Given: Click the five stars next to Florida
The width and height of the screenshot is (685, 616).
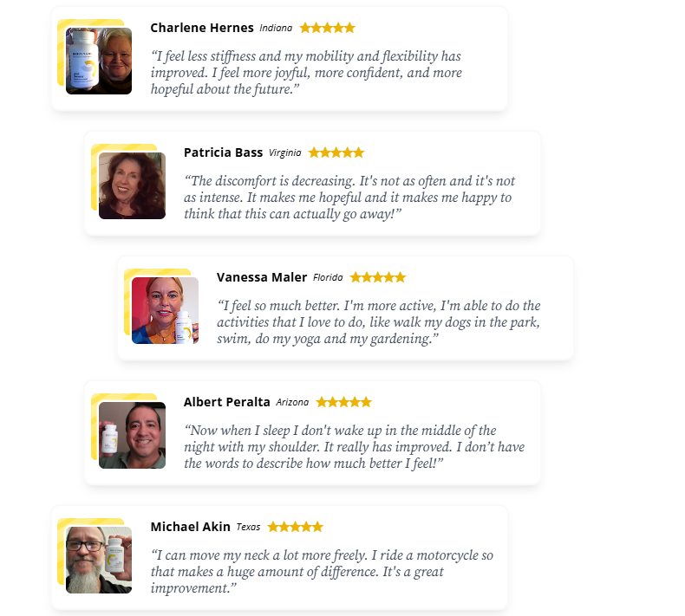Looking at the screenshot, I should click(378, 277).
